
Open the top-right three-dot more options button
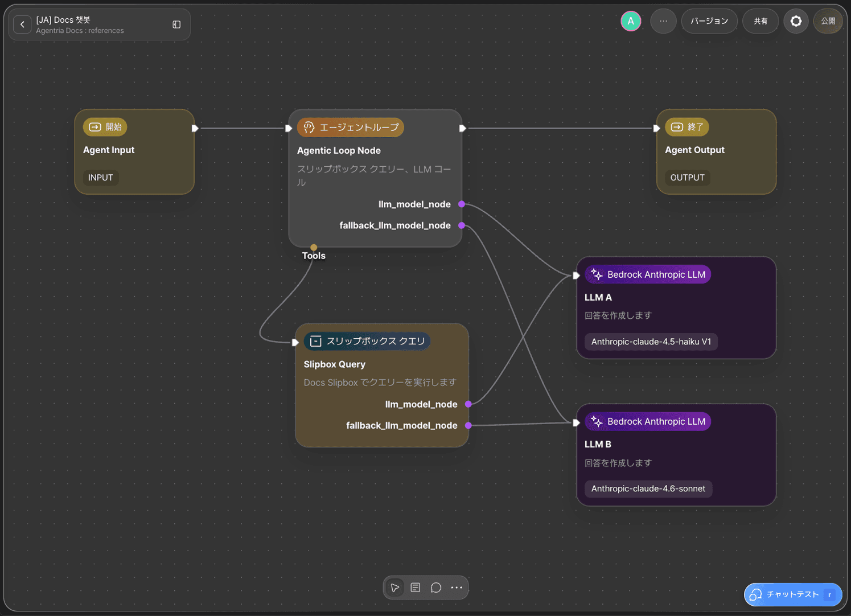pyautogui.click(x=663, y=21)
